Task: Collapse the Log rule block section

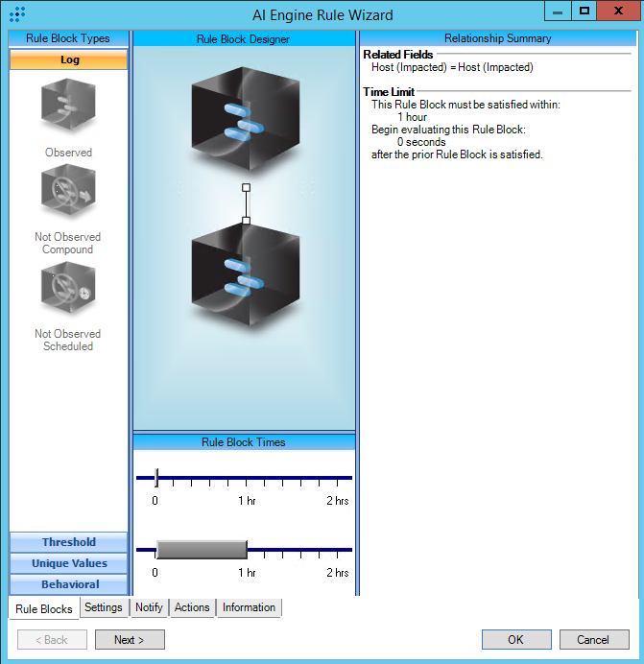Action: [x=68, y=59]
